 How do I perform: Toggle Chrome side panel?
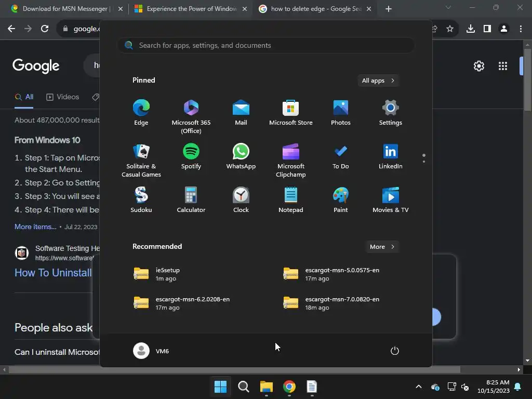(x=487, y=29)
